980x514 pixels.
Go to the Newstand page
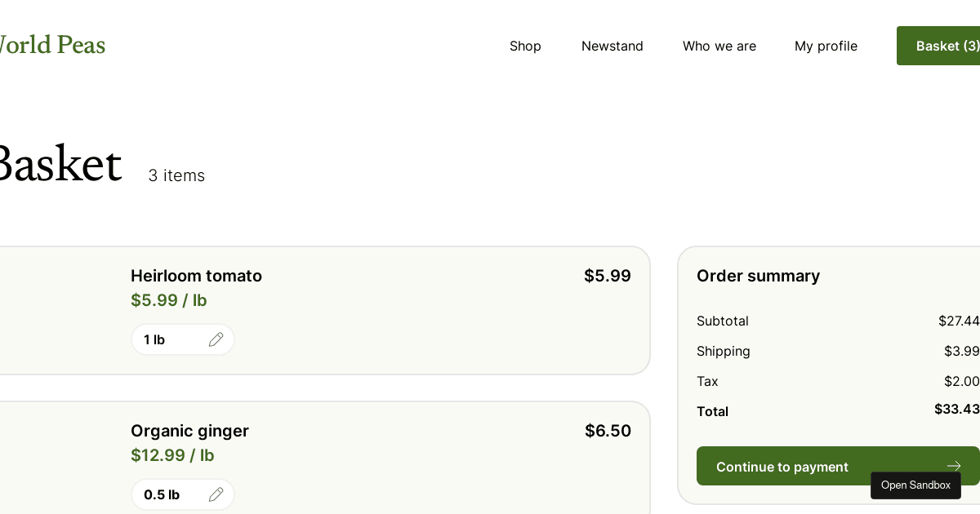612,46
